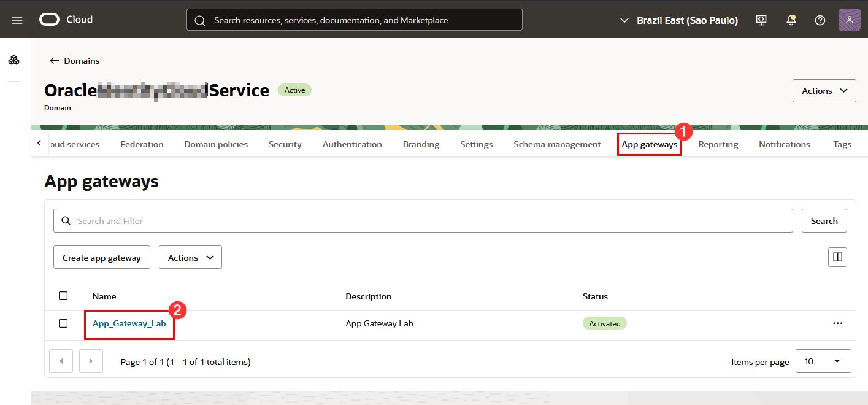Image resolution: width=868 pixels, height=405 pixels.
Task: Click the Name column header
Action: click(x=104, y=296)
